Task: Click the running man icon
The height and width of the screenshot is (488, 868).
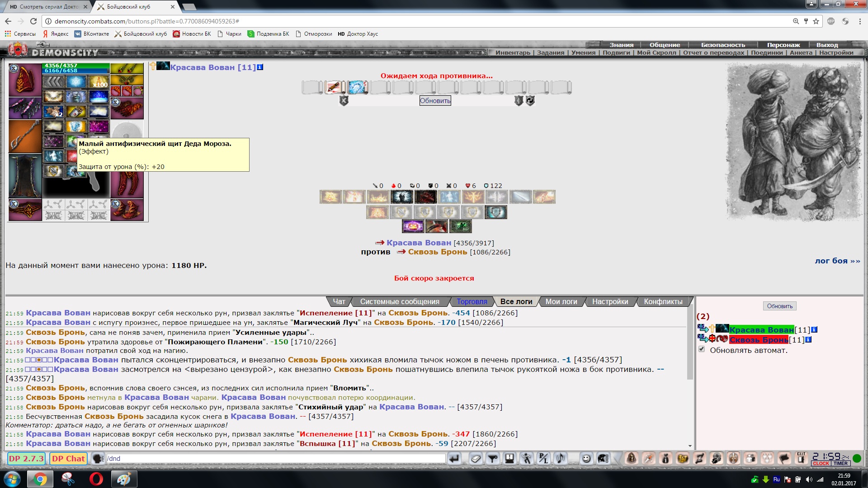Action: [x=526, y=459]
